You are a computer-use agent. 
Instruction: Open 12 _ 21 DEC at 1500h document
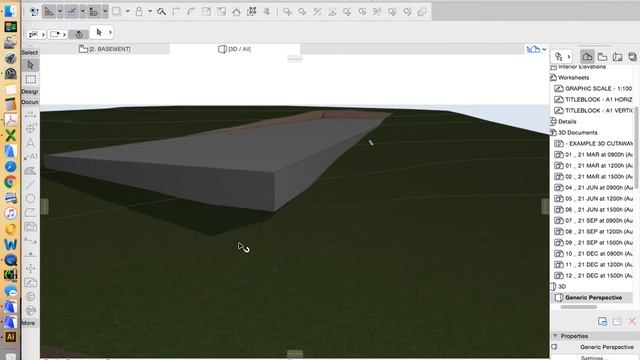pyautogui.click(x=599, y=276)
